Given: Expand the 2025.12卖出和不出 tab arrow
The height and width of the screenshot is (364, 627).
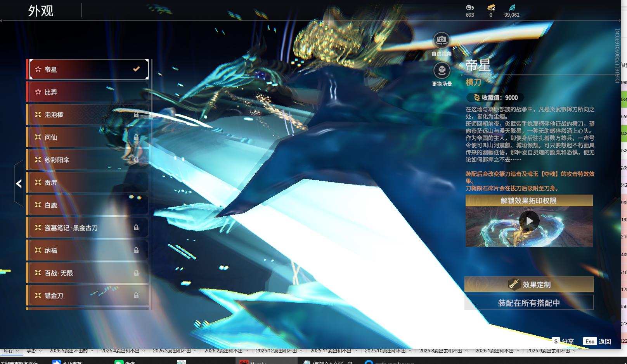Looking at the screenshot, I should click(301, 351).
